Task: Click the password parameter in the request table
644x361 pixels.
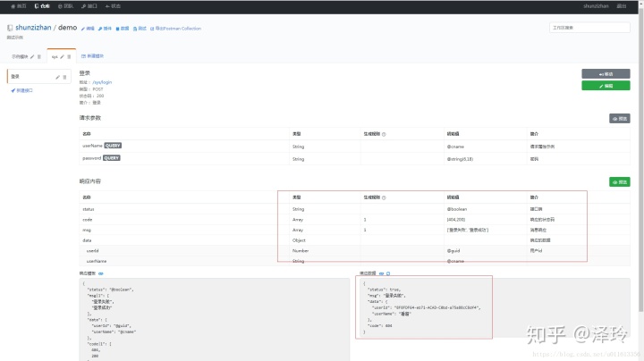Action: click(x=91, y=158)
